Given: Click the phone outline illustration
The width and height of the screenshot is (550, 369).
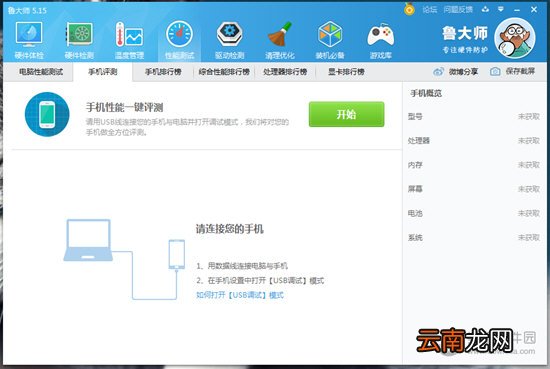Looking at the screenshot, I should tap(176, 254).
